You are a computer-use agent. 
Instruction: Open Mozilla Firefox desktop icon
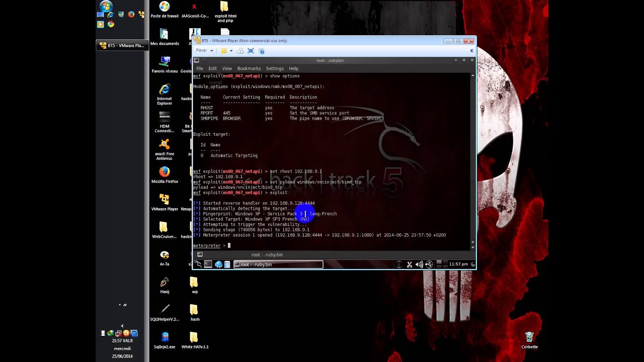coord(165,175)
